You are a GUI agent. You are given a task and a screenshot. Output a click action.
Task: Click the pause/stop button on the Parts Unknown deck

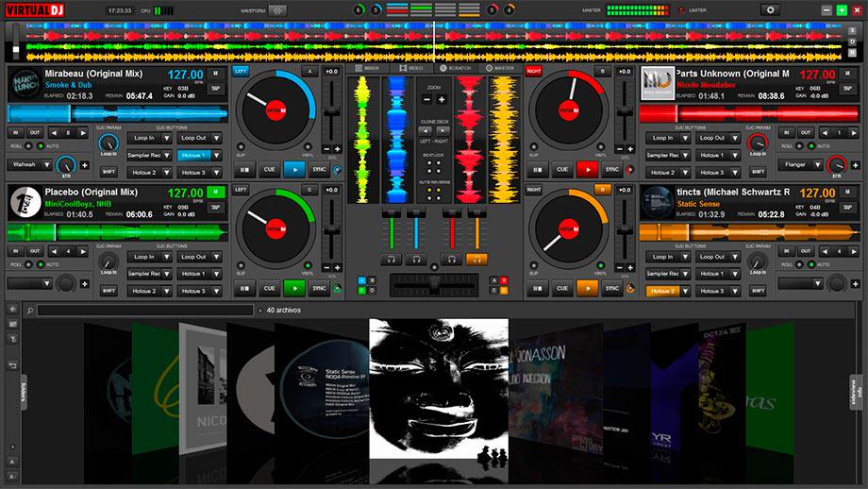point(538,170)
